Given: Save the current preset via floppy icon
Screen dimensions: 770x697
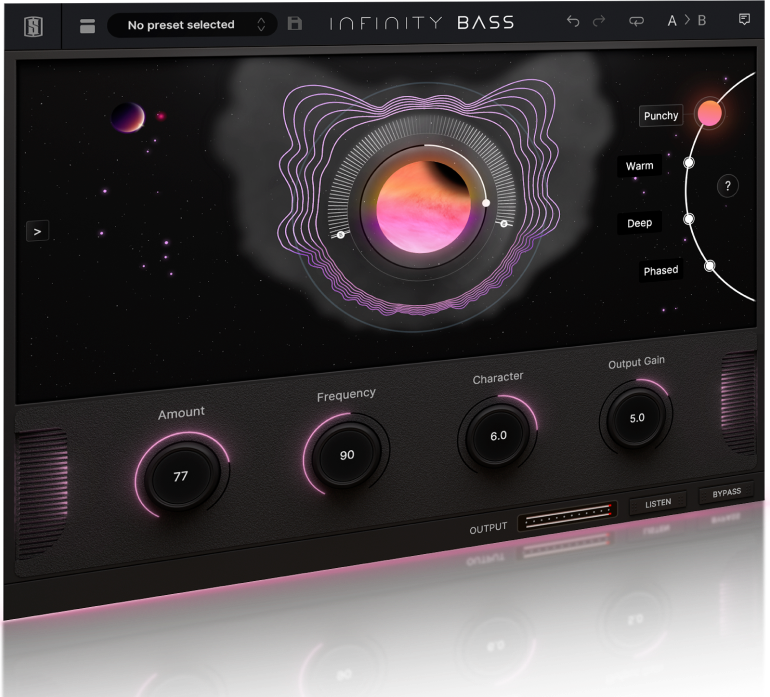Looking at the screenshot, I should (294, 23).
